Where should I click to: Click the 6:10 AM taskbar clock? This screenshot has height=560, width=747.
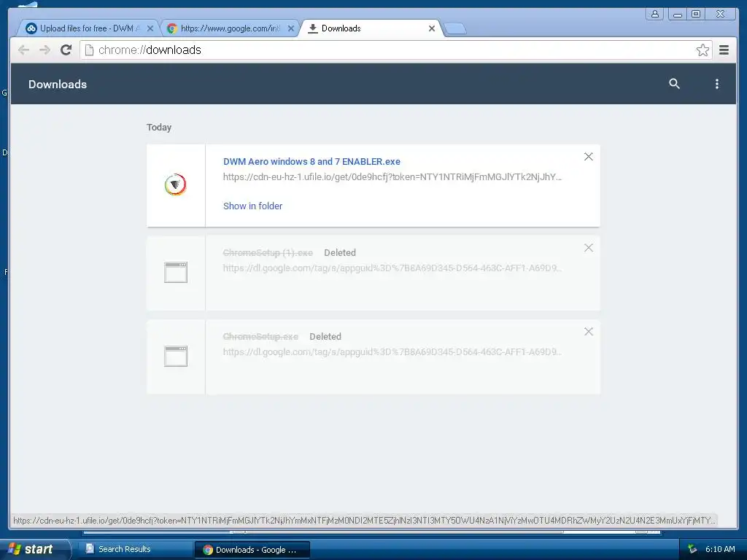[x=720, y=549]
